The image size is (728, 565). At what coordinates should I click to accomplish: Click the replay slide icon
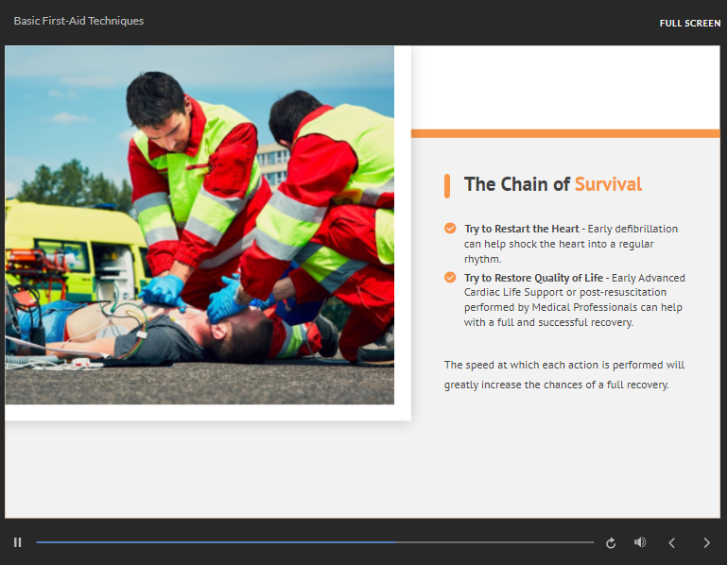click(x=611, y=542)
